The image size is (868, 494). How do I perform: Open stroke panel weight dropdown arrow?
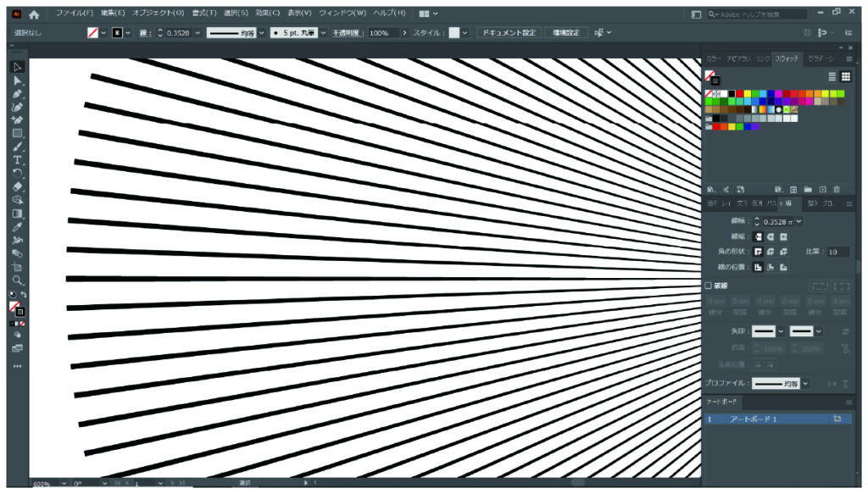(x=798, y=221)
